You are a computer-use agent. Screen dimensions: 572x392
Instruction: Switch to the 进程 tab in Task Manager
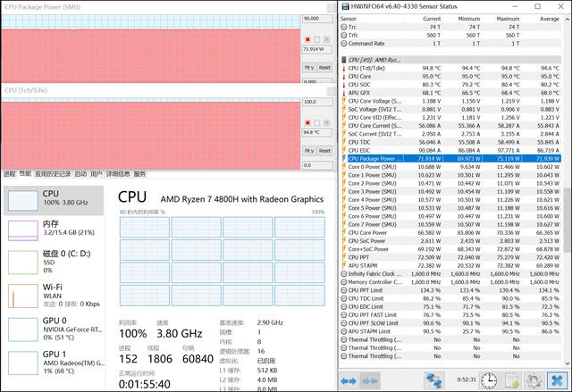click(x=9, y=173)
